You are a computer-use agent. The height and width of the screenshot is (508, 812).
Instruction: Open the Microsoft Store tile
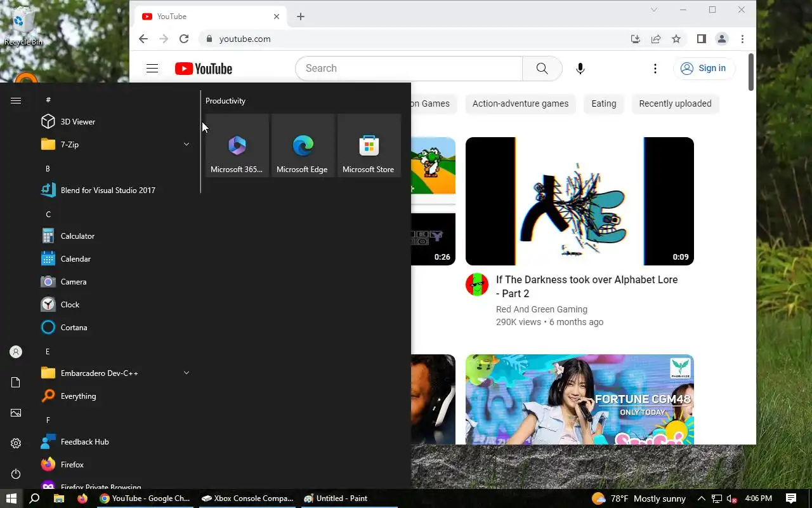(x=369, y=145)
